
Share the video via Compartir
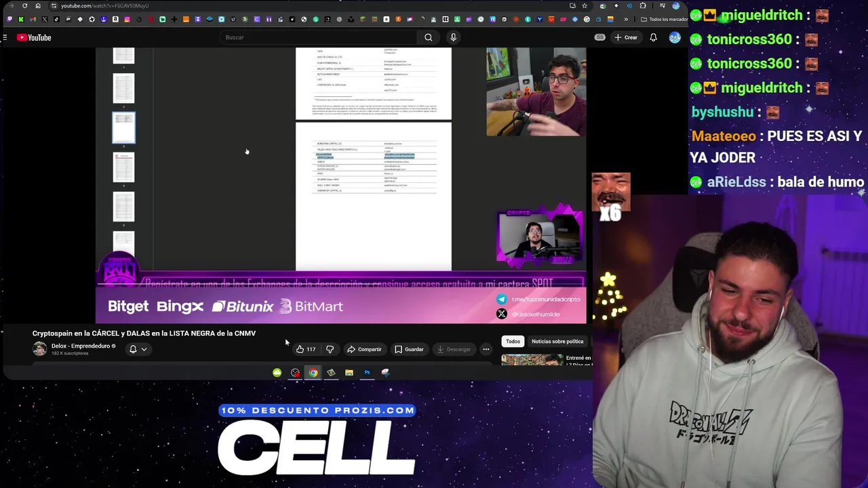click(x=364, y=349)
